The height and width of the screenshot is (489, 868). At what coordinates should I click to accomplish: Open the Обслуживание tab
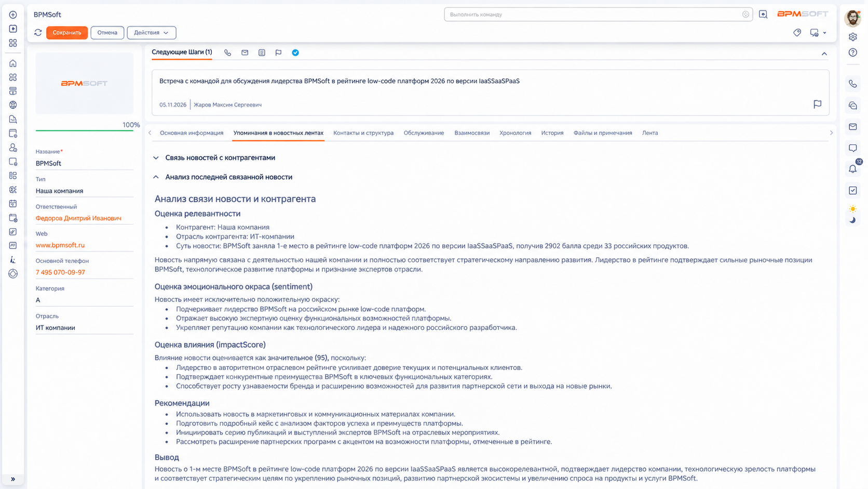(424, 133)
